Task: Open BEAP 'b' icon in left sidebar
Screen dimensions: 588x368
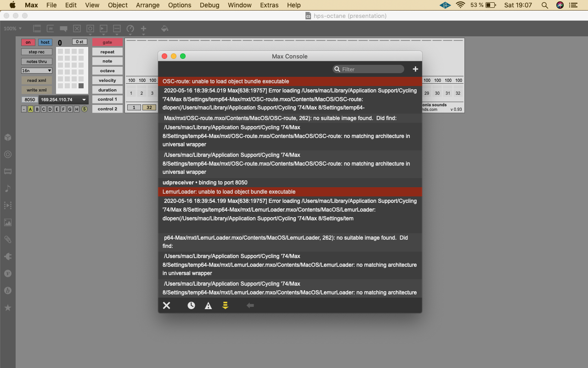Action: pos(8,290)
